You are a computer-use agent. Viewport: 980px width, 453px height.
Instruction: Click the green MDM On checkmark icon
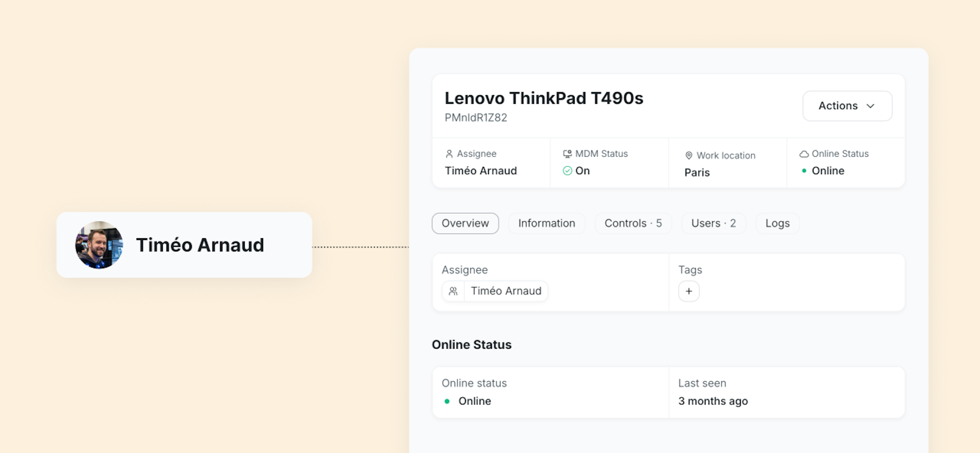tap(567, 171)
